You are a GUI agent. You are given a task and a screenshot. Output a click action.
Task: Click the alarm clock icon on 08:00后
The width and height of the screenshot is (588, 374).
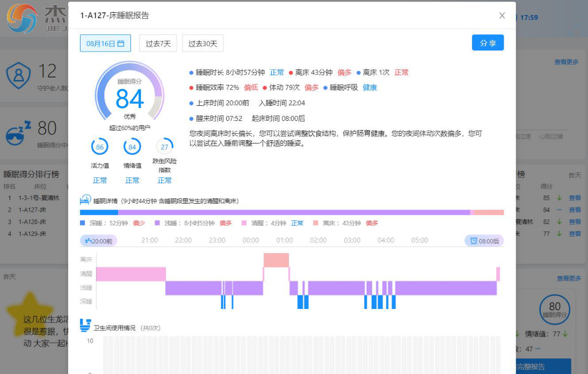[x=473, y=241]
